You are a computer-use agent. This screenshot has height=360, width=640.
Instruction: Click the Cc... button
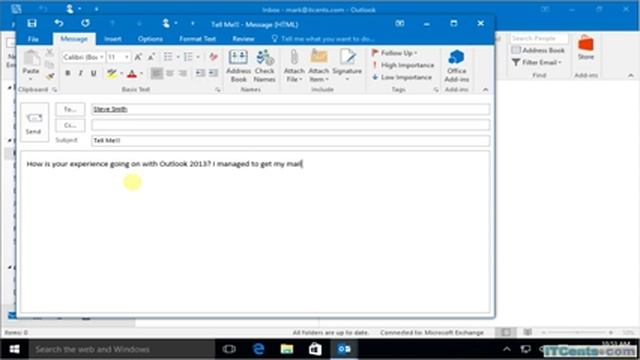point(70,125)
